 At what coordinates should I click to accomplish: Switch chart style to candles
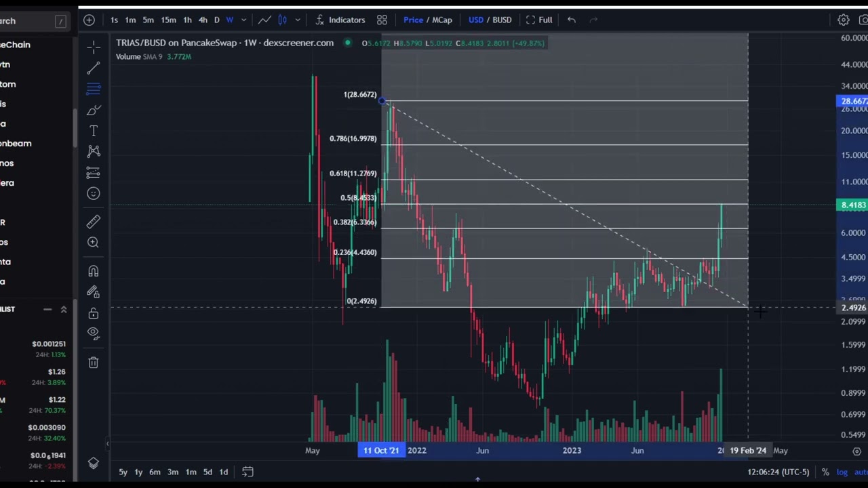pyautogui.click(x=283, y=20)
